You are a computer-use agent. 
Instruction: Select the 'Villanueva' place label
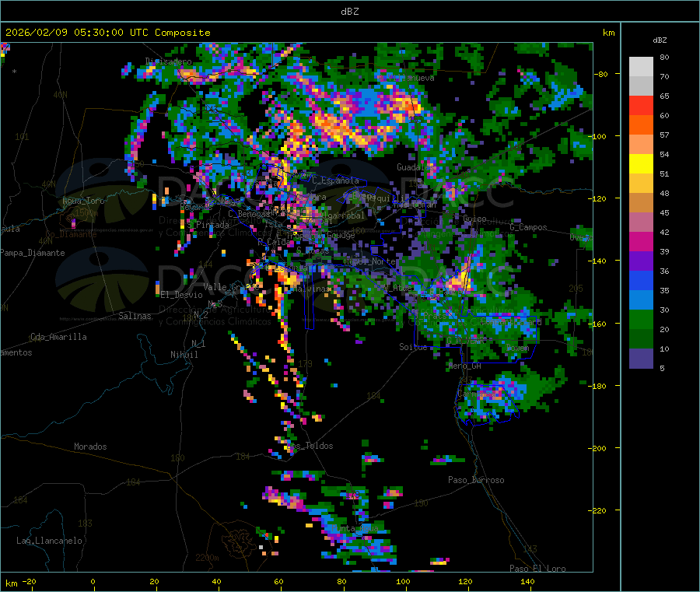tap(411, 78)
